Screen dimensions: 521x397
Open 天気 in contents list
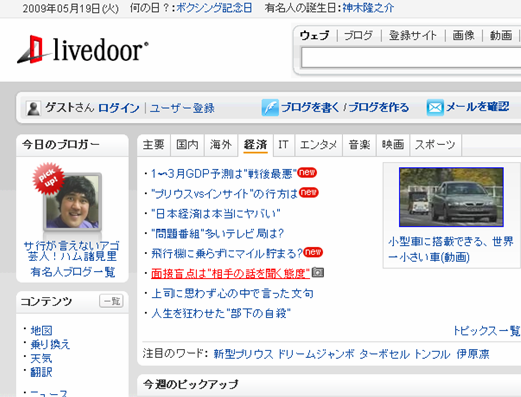point(41,358)
